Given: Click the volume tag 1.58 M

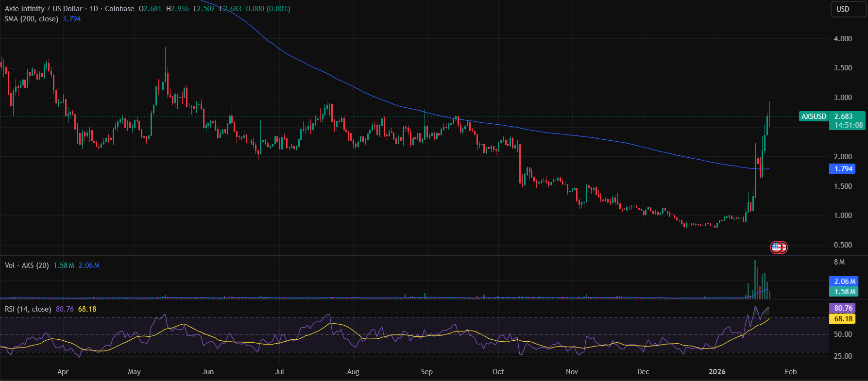Looking at the screenshot, I should pos(845,292).
